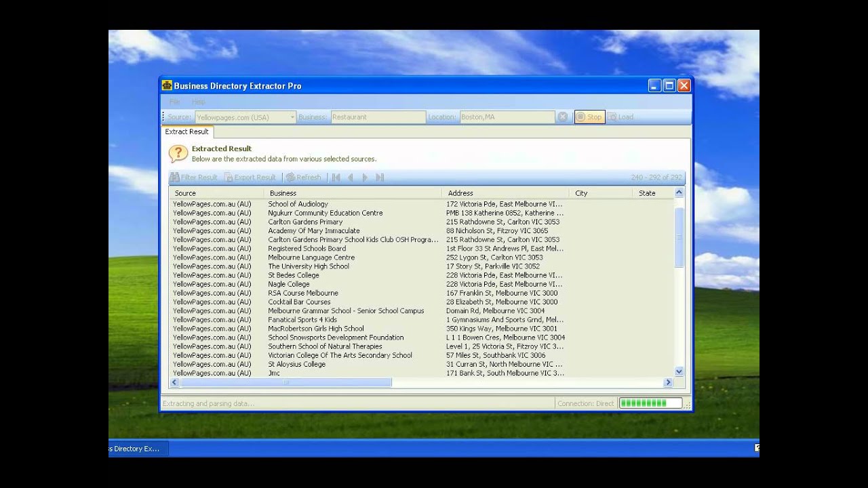Select the St Aloysius College row
This screenshot has height=488, width=868.
421,364
